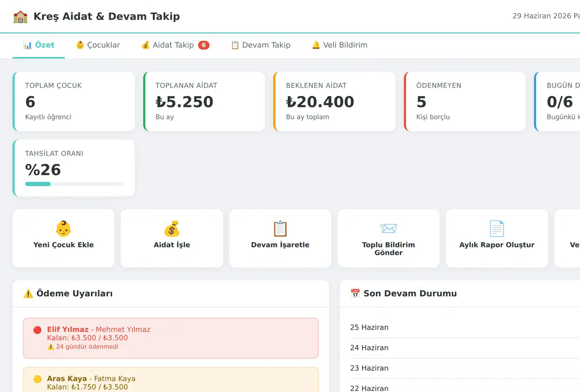Go to the Aidat Takip tab
580x392 pixels.
(x=175, y=45)
